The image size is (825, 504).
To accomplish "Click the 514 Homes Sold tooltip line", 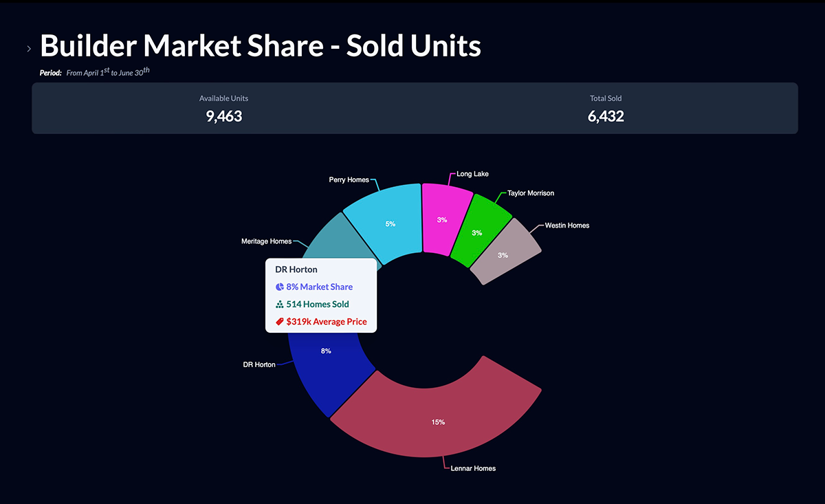I will (x=312, y=304).
